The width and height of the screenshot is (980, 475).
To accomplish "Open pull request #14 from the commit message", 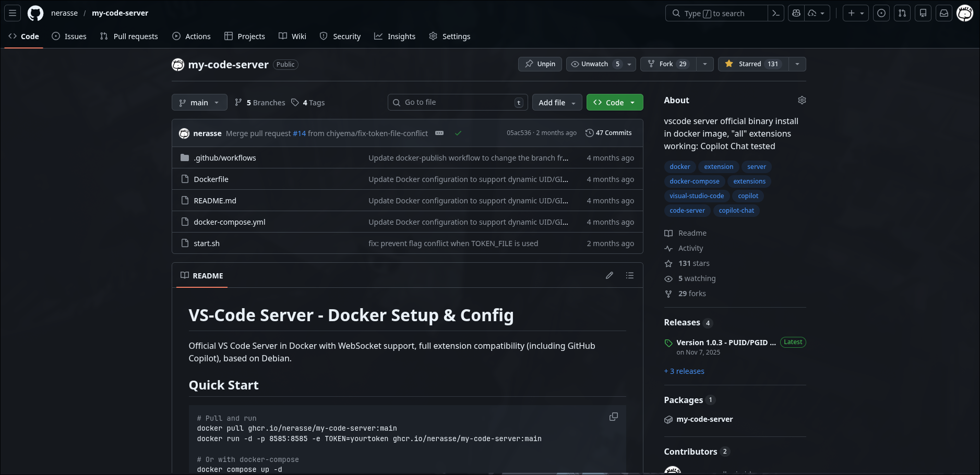I will 299,133.
